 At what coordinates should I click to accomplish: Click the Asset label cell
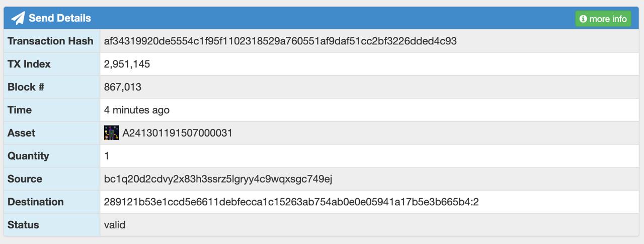pos(52,133)
